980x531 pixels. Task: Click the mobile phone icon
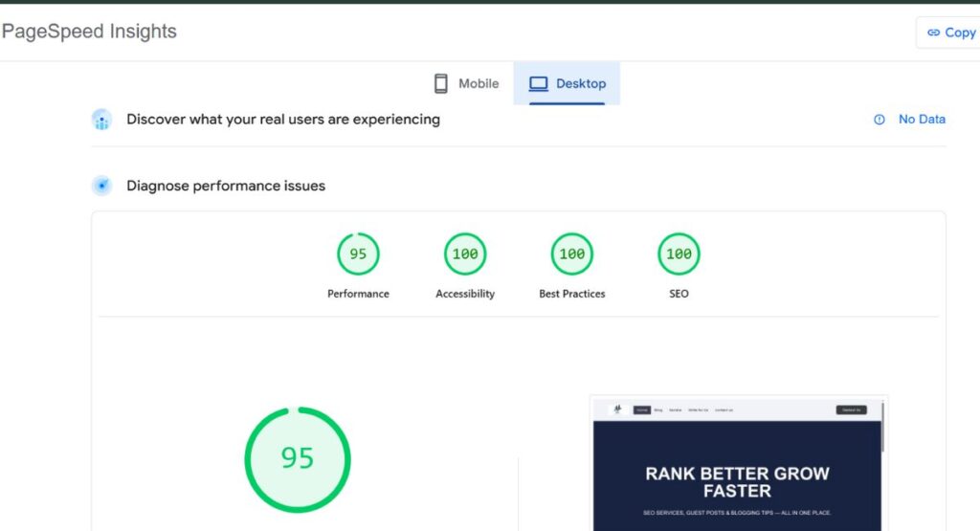tap(441, 84)
